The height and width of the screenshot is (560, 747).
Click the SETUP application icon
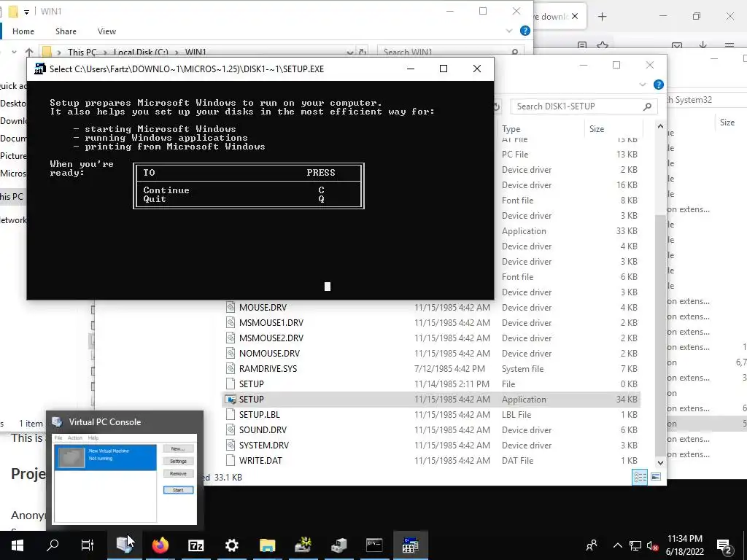[231, 400]
